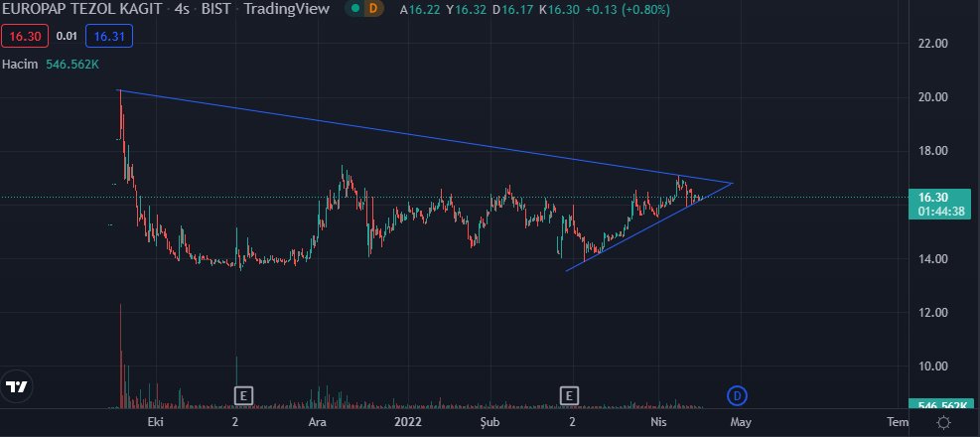Click the Y16.32 high value in header
980x437 pixels.
(468, 9)
